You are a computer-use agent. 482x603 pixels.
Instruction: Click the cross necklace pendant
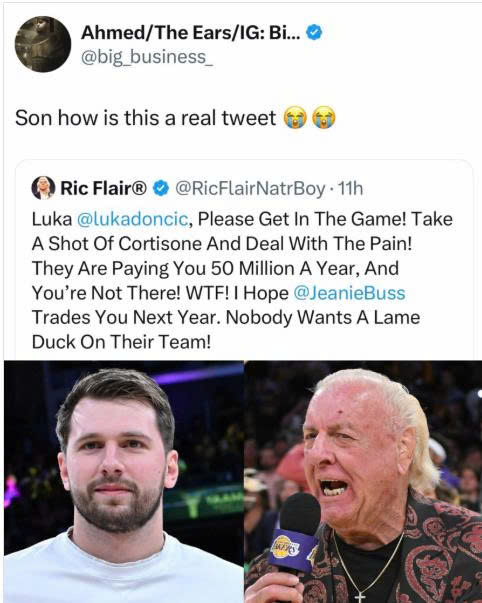tap(359, 596)
